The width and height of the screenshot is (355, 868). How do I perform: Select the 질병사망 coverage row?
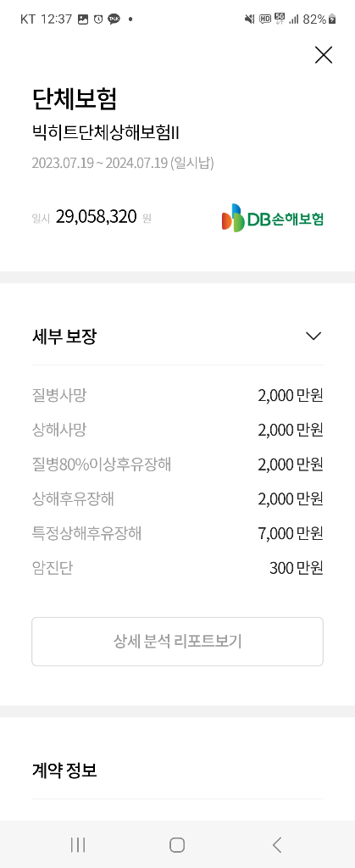point(178,396)
